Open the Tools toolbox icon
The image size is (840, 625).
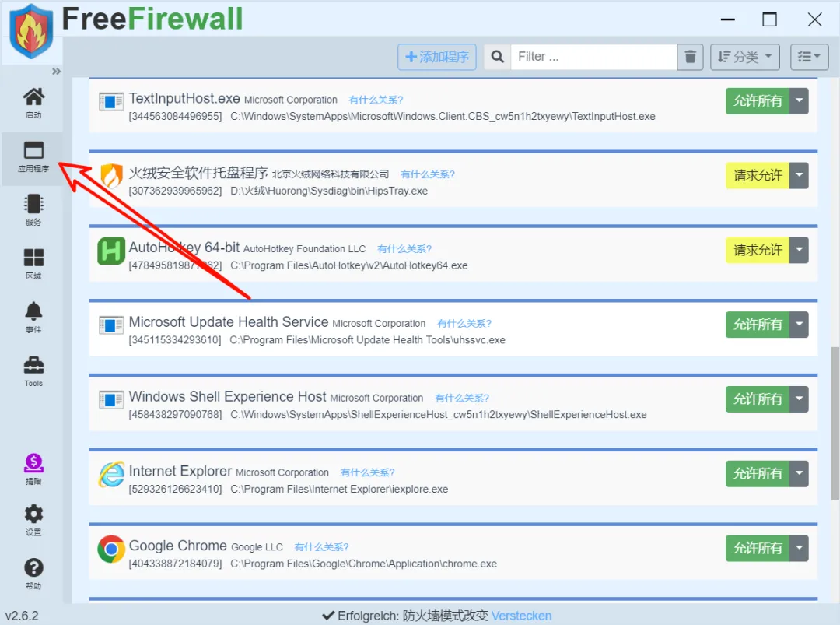coord(33,371)
